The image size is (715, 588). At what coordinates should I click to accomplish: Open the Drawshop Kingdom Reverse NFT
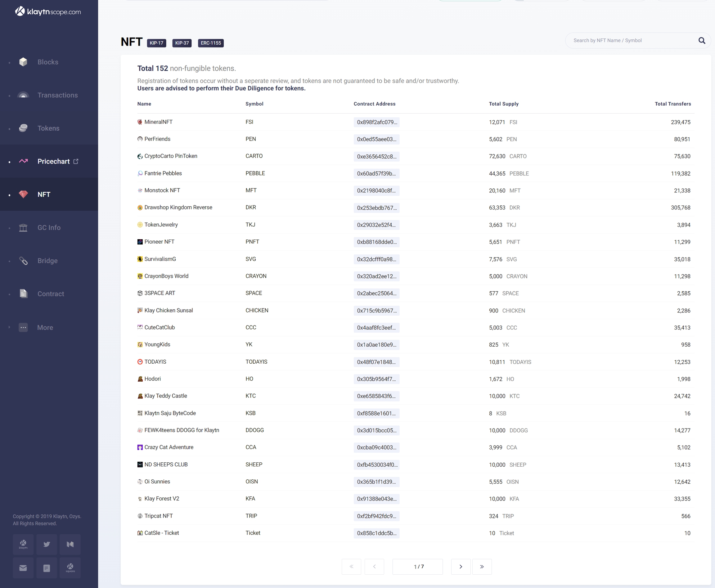(178, 207)
